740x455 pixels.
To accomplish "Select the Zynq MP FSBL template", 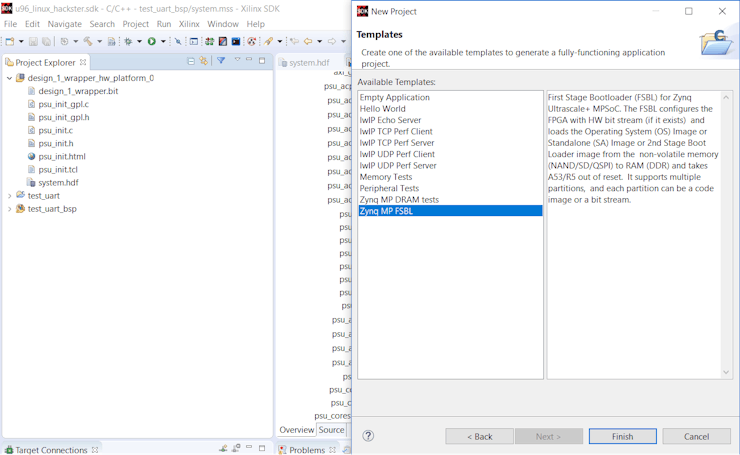I will point(450,211).
